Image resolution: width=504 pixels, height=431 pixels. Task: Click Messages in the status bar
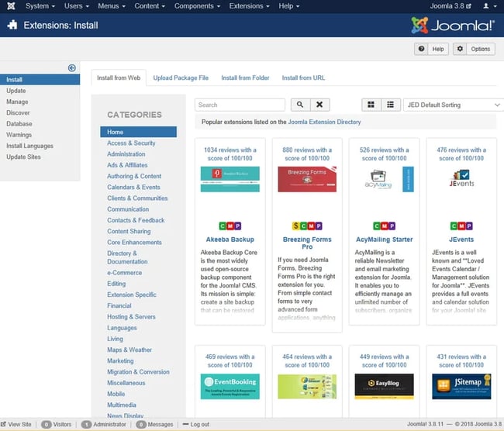tap(154, 424)
